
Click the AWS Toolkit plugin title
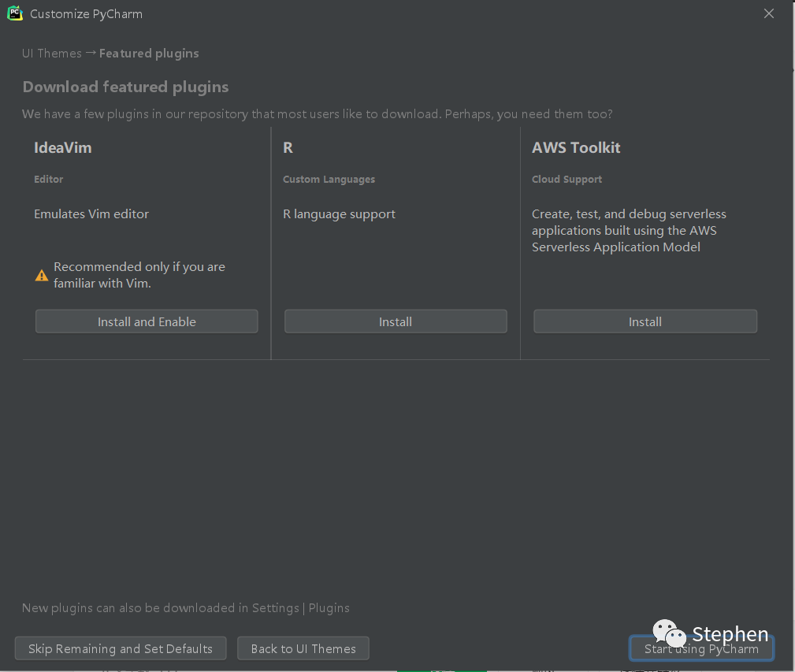(x=576, y=147)
